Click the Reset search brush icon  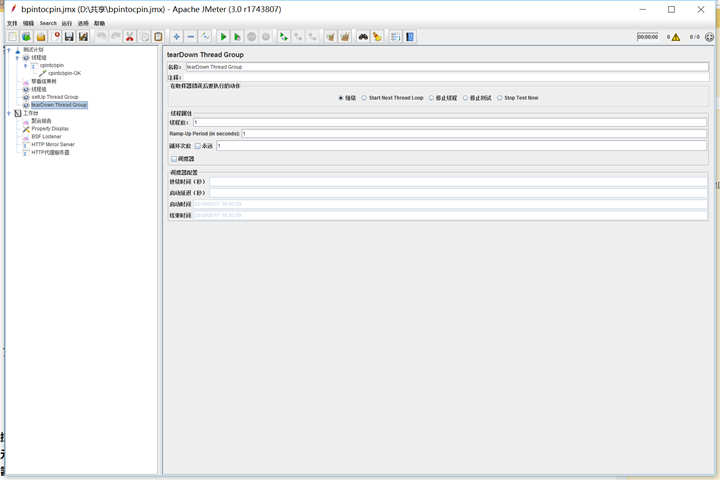pyautogui.click(x=377, y=37)
